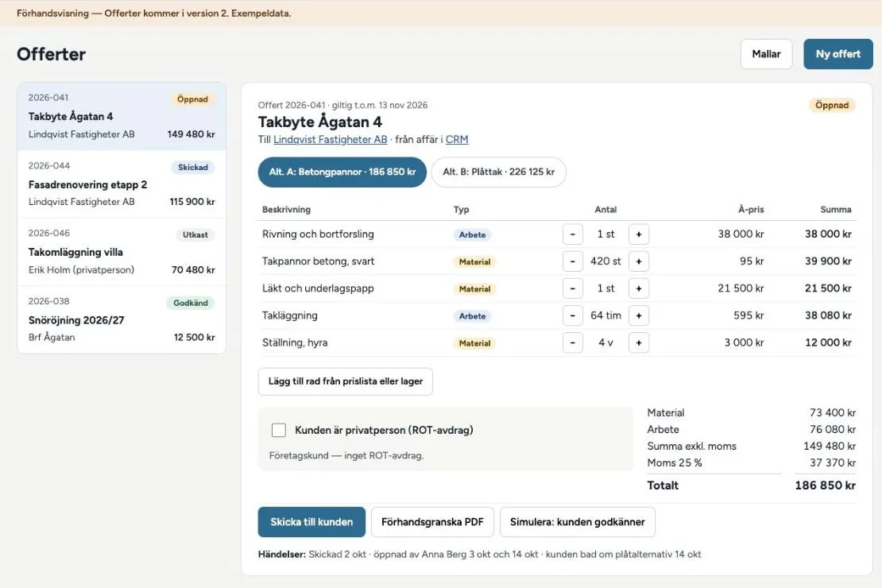
Task: Switch to Alt. B: Plåttak option
Action: click(498, 172)
